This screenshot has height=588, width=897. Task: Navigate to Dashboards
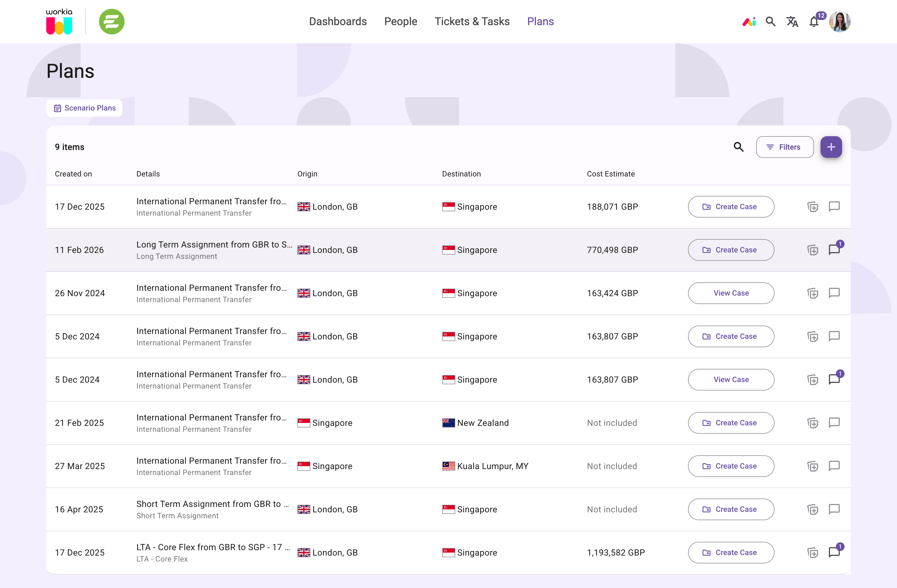tap(338, 21)
